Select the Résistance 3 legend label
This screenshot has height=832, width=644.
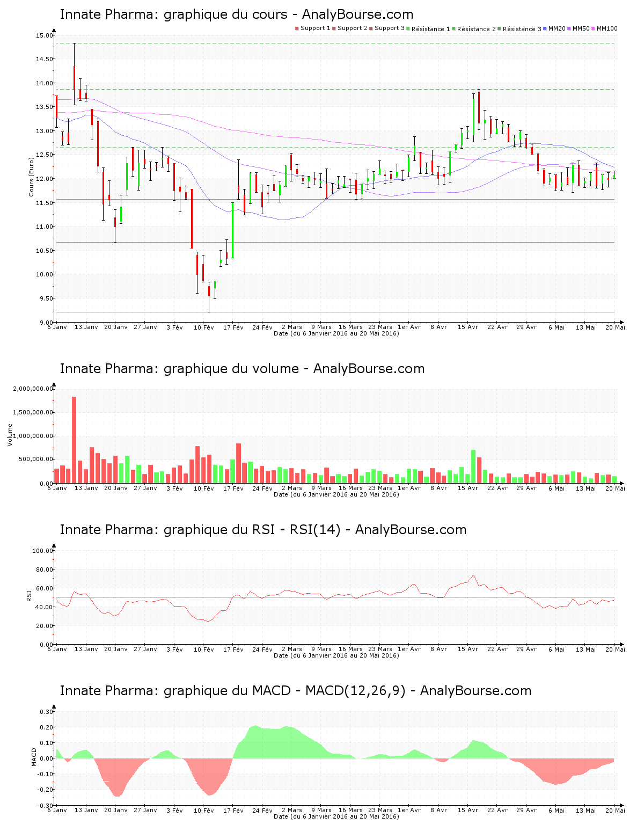[x=522, y=29]
